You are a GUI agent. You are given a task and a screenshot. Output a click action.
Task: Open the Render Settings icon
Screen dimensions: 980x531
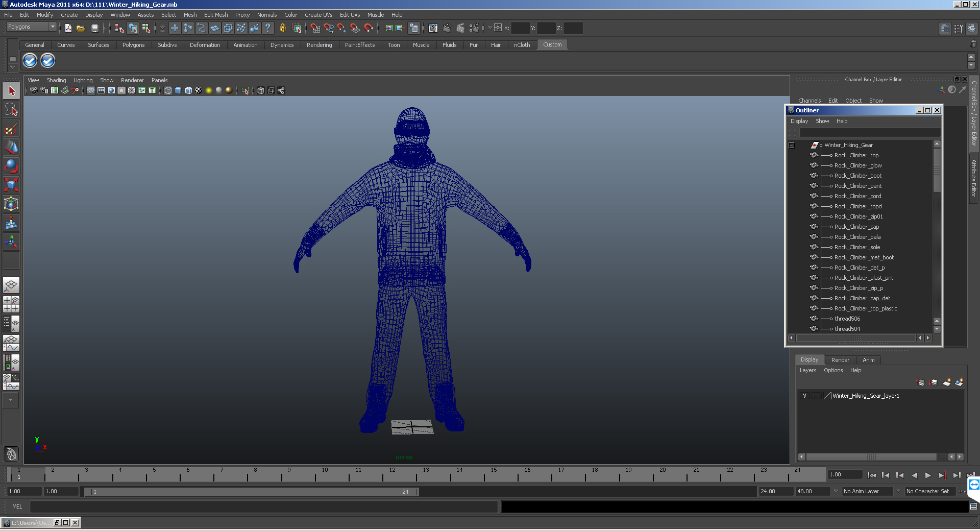474,28
